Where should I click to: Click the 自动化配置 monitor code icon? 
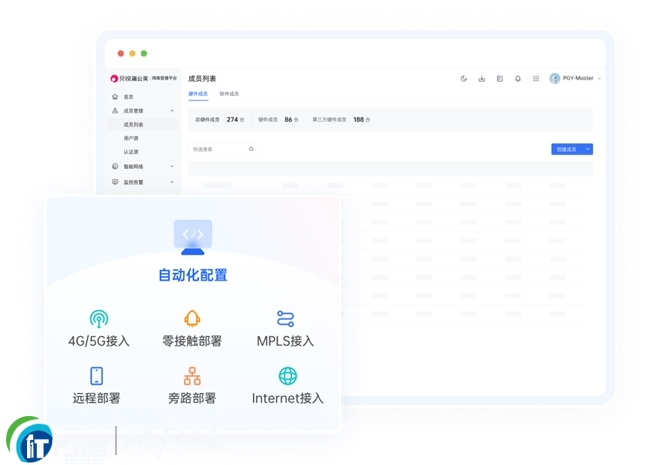click(192, 236)
